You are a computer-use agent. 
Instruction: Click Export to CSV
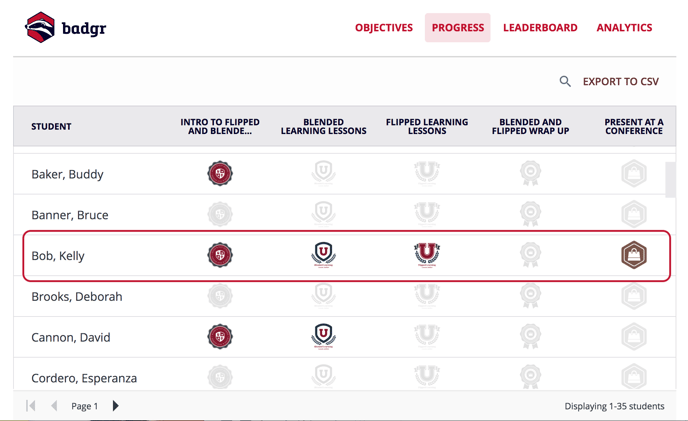point(620,82)
